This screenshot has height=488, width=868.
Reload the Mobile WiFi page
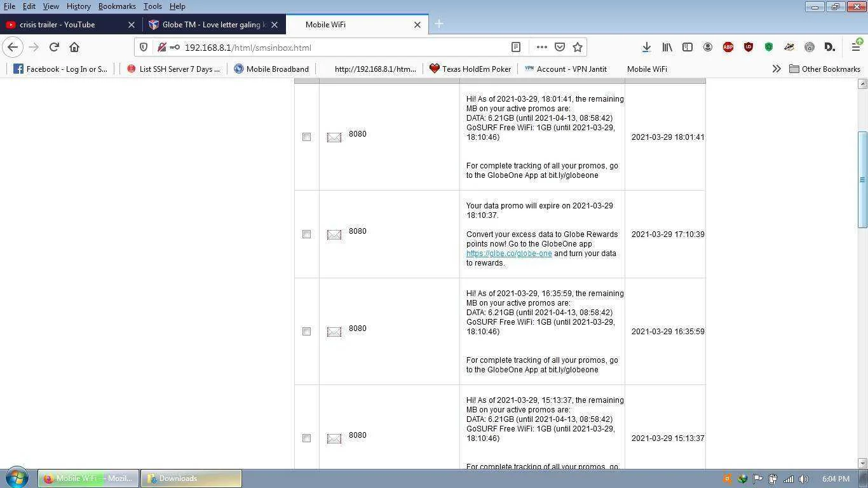pos(54,47)
